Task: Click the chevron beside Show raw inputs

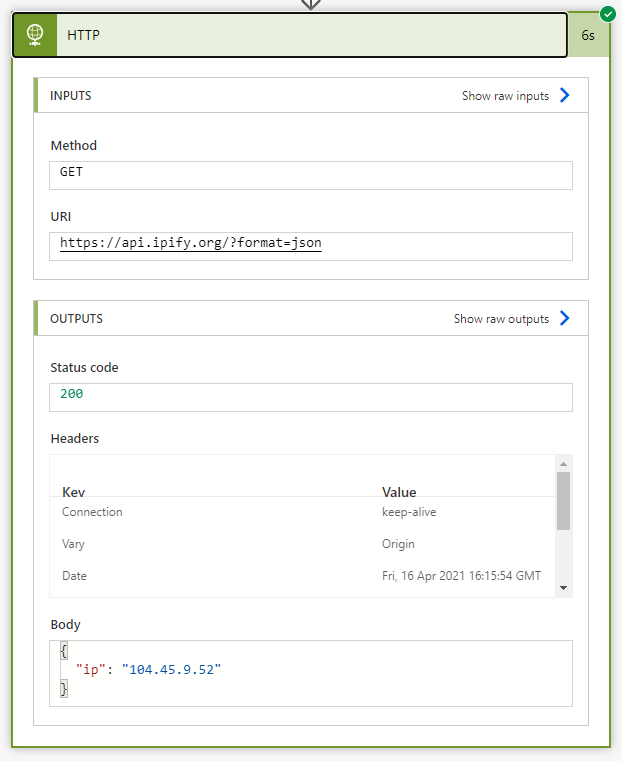Action: click(565, 96)
